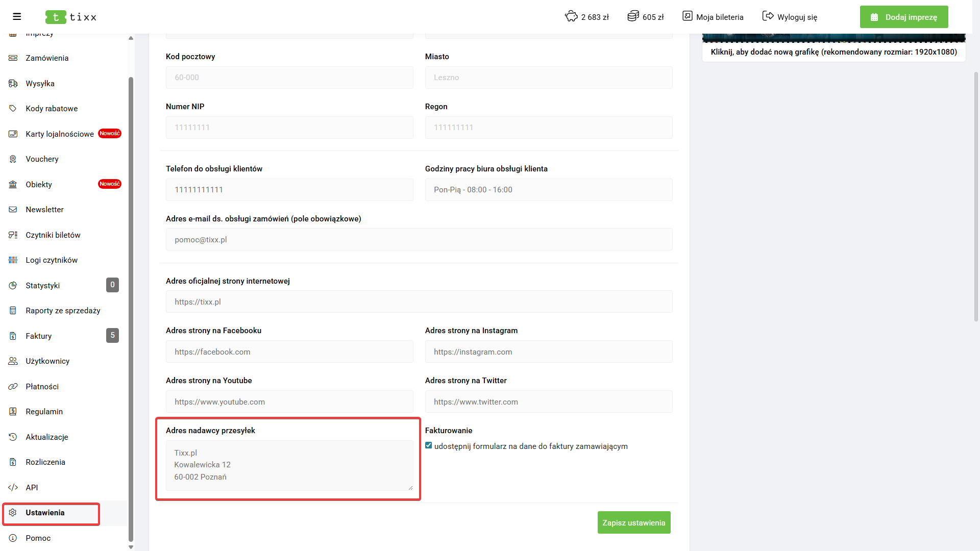Click Zapisz ustawienia button
980x551 pixels.
pos(633,522)
